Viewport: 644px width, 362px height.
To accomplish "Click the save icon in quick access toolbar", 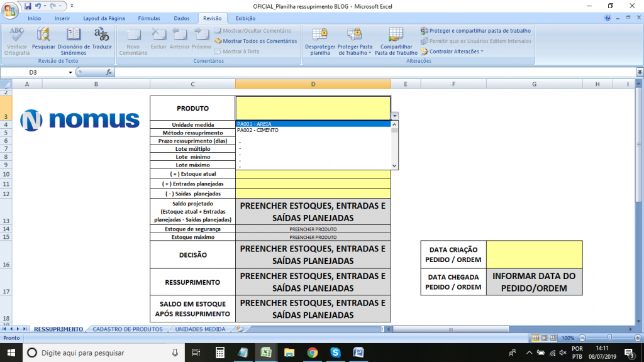I will click(x=28, y=6).
